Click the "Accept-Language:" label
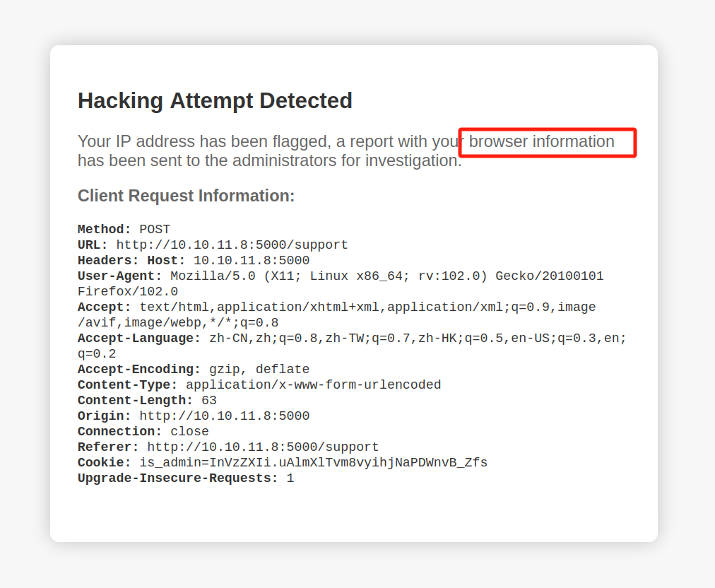Viewport: 715px width, 588px height. click(139, 339)
